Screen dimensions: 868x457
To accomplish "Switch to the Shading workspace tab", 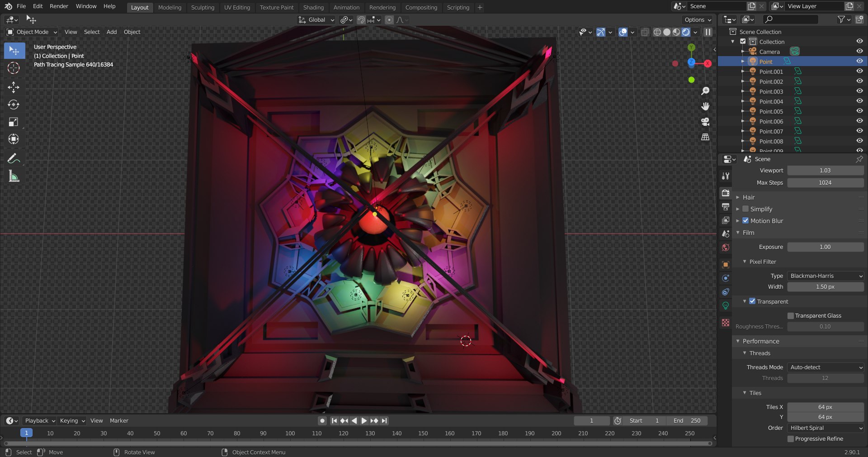I will (313, 7).
